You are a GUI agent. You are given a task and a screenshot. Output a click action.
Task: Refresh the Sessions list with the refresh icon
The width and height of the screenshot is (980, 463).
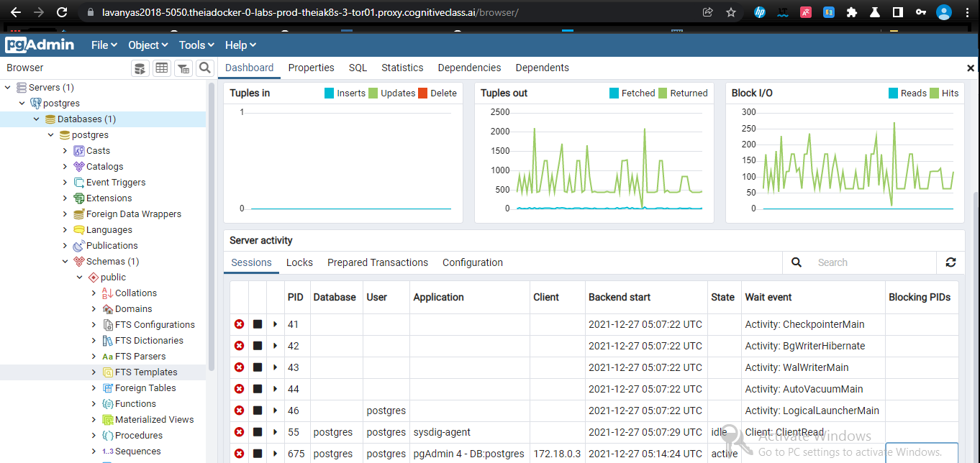coord(950,262)
